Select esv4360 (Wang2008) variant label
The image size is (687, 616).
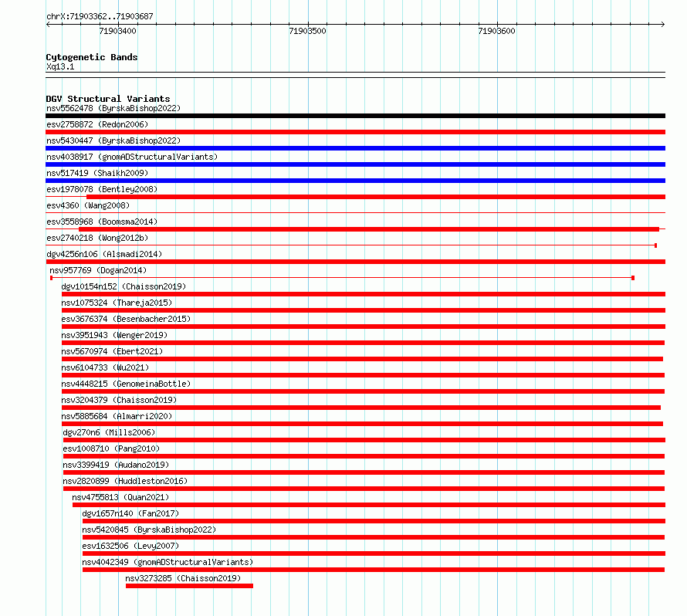(88, 205)
